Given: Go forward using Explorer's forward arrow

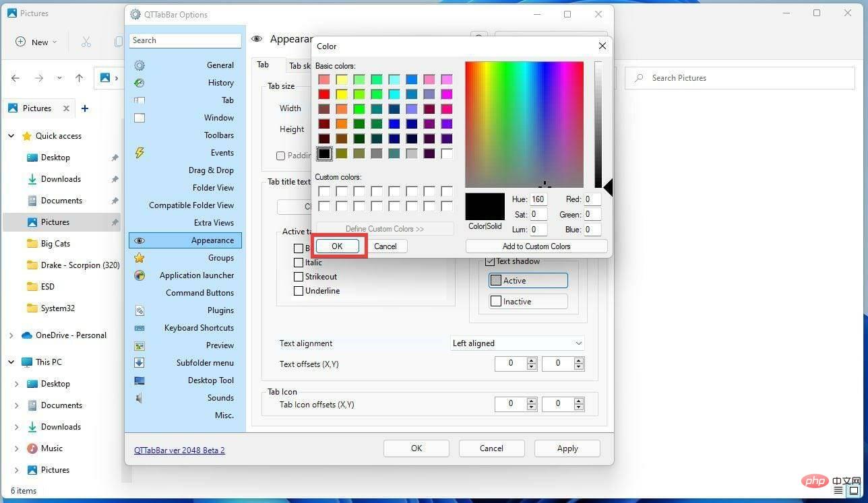Looking at the screenshot, I should pyautogui.click(x=39, y=78).
